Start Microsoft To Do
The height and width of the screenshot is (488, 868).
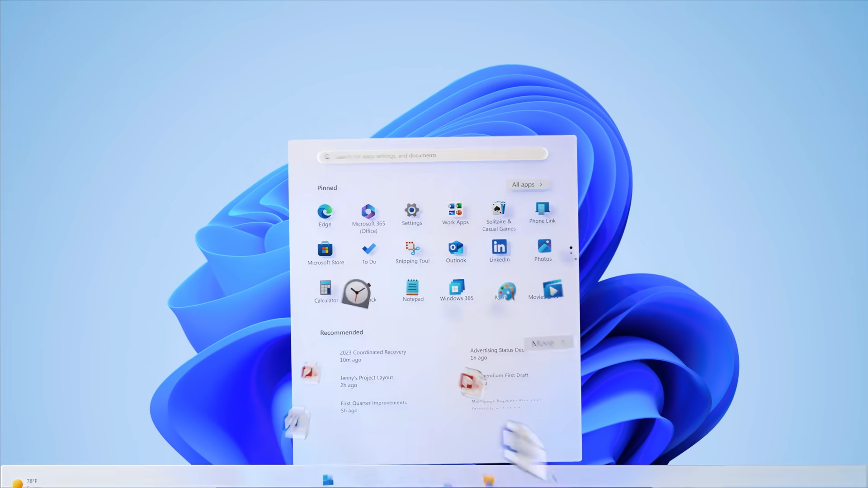pos(369,249)
